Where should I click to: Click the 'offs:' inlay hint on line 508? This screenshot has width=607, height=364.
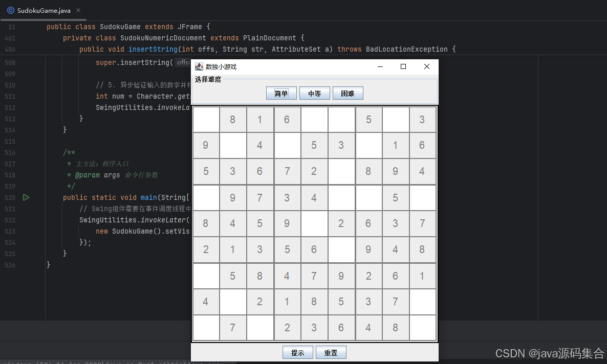coord(183,62)
